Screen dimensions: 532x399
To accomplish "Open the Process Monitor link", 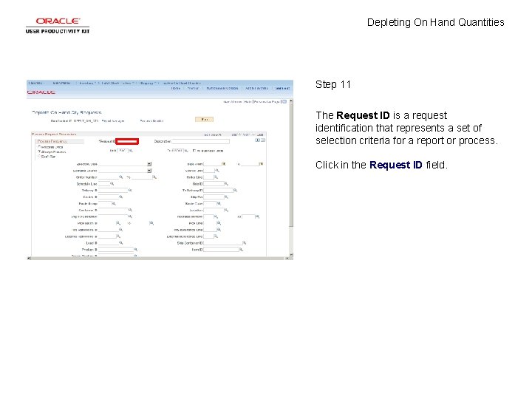I will click(x=151, y=120).
